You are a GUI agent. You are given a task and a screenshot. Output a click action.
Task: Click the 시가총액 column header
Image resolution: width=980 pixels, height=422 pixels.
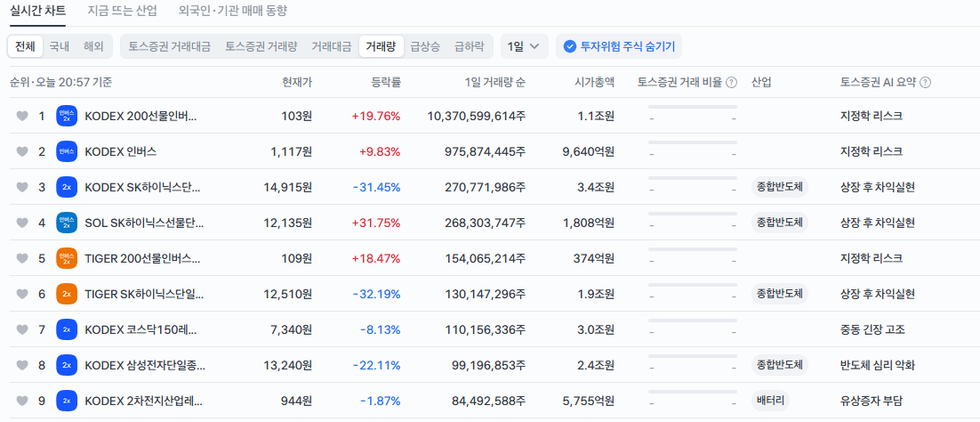pyautogui.click(x=594, y=83)
